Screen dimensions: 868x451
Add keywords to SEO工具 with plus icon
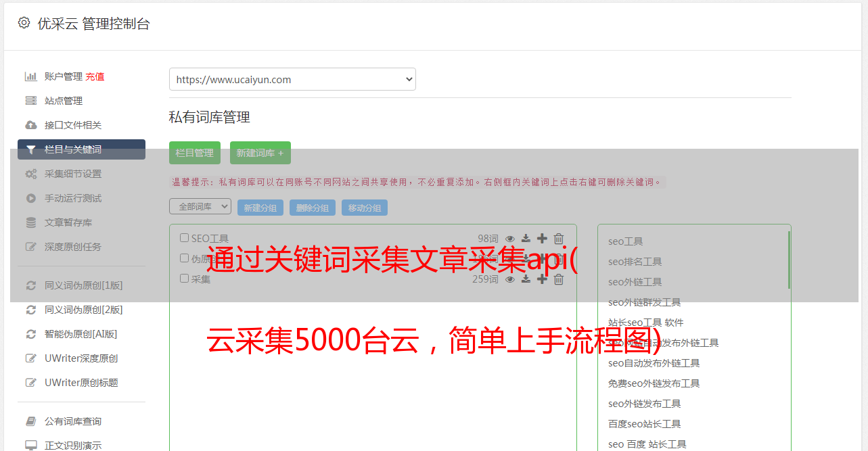pyautogui.click(x=542, y=239)
